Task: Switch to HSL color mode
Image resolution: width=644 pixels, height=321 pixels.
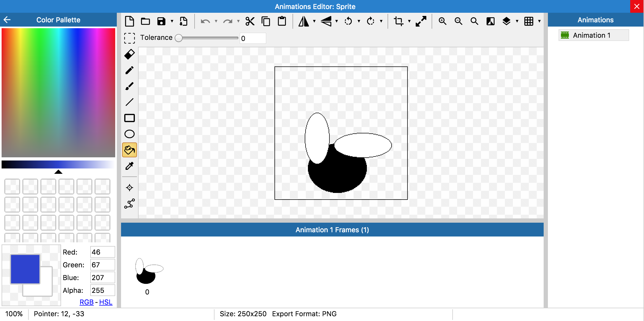Action: click(106, 302)
